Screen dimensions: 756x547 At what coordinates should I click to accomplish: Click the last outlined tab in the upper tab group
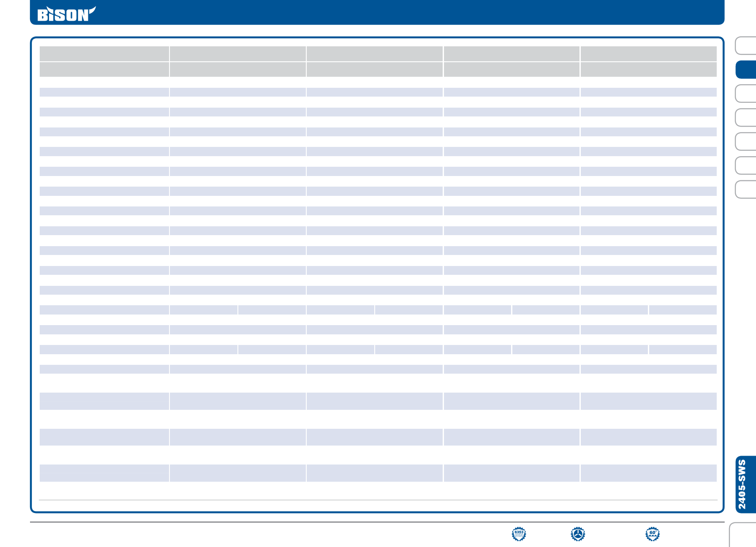coord(746,190)
